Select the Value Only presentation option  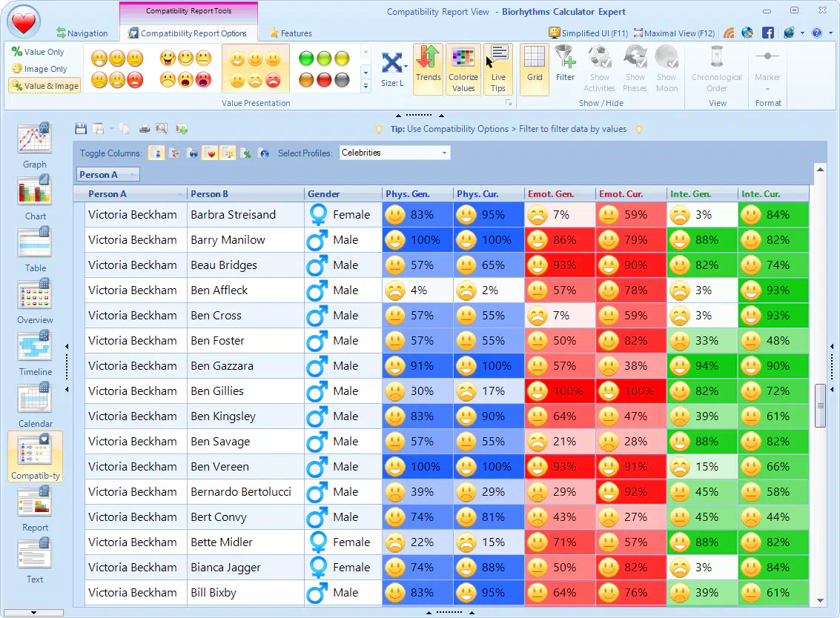coord(39,51)
